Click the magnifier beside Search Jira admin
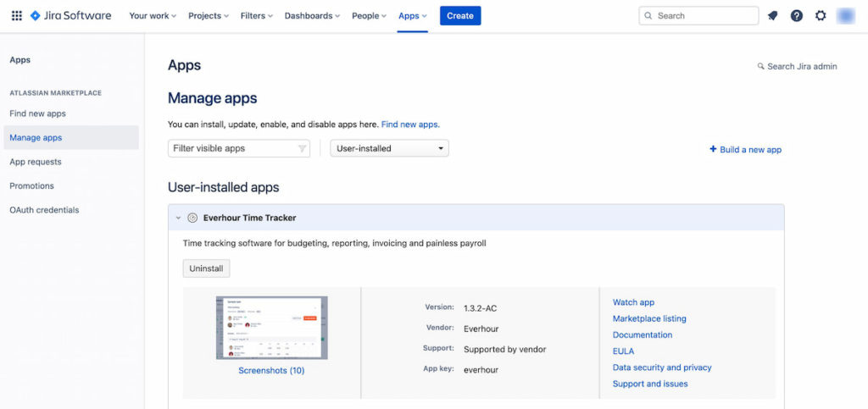Image resolution: width=868 pixels, height=409 pixels. (x=760, y=66)
